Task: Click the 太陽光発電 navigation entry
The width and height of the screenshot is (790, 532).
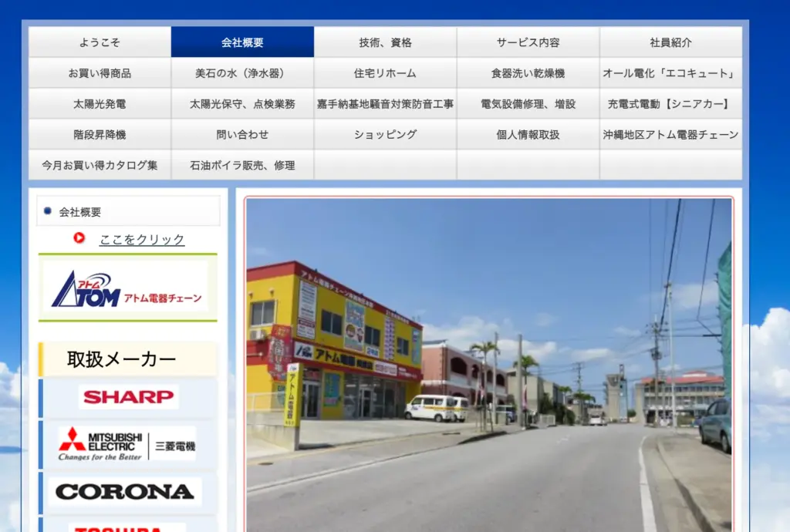Action: 101,103
